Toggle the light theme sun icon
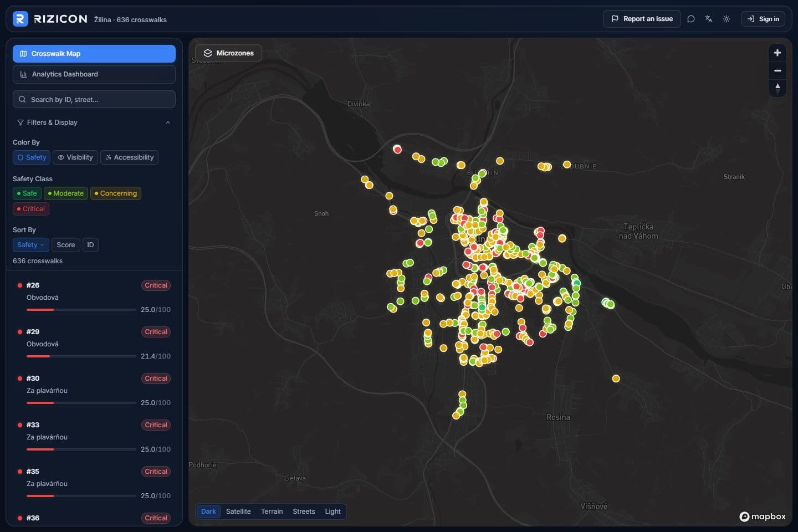Screen dimensions: 798x532 tap(727, 19)
